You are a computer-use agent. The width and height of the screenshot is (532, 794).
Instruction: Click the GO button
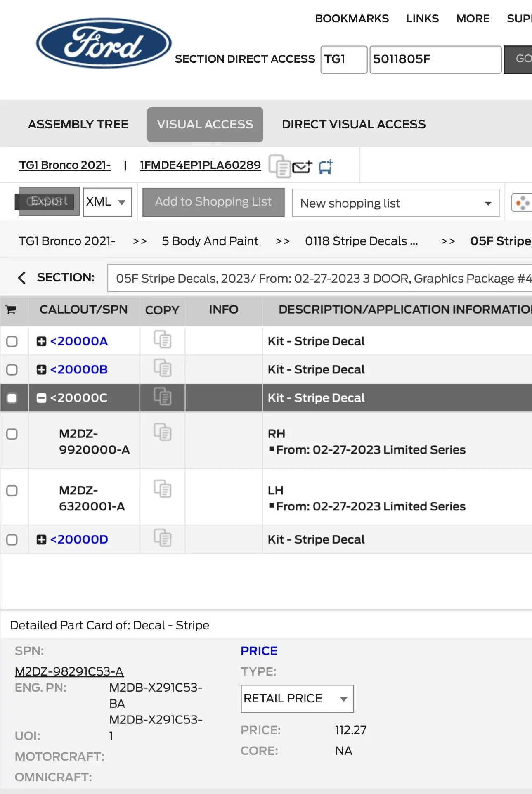click(519, 59)
